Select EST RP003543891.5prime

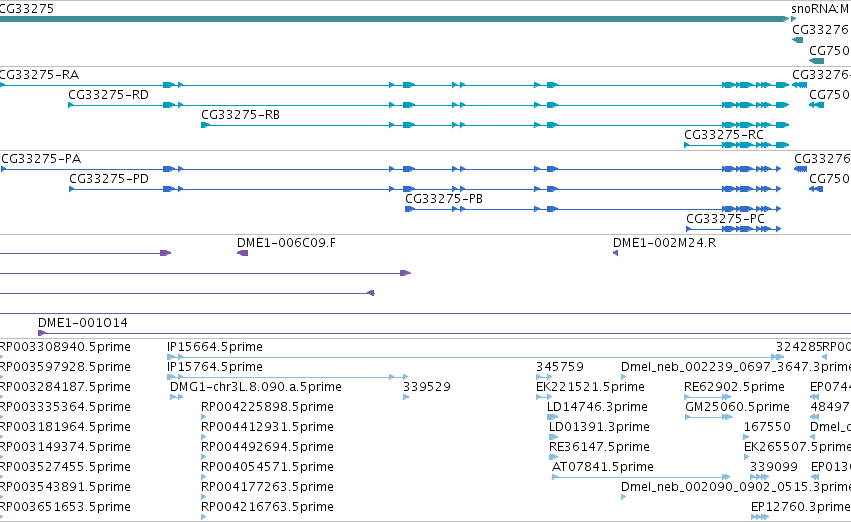coord(65,487)
